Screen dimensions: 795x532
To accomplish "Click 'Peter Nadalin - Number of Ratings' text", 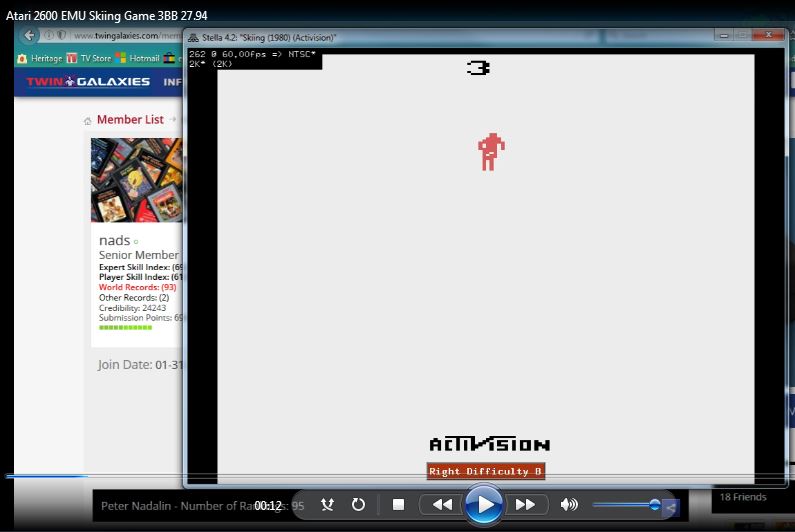I will point(202,506).
